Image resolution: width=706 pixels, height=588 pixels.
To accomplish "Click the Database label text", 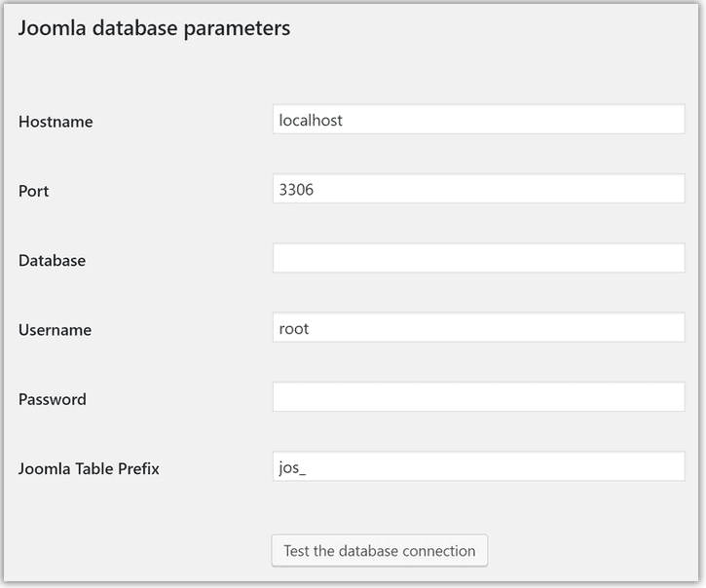I will point(52,260).
